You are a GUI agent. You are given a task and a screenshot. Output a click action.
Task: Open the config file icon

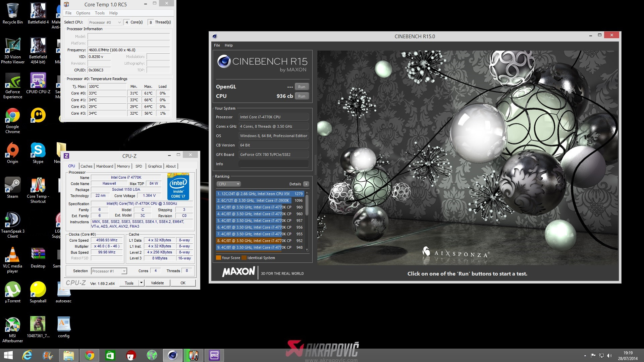[63, 327]
